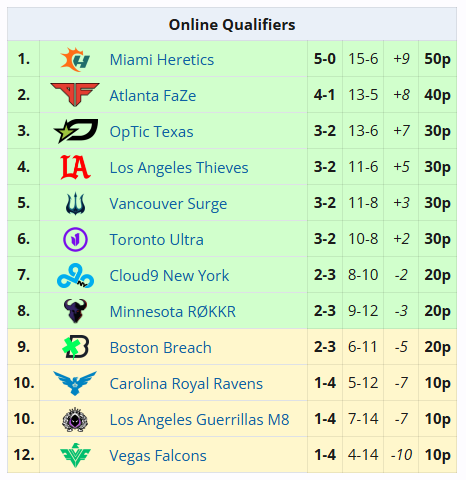This screenshot has width=466, height=480.
Task: Click the purple Toronto Ultra logo
Action: [x=75, y=239]
